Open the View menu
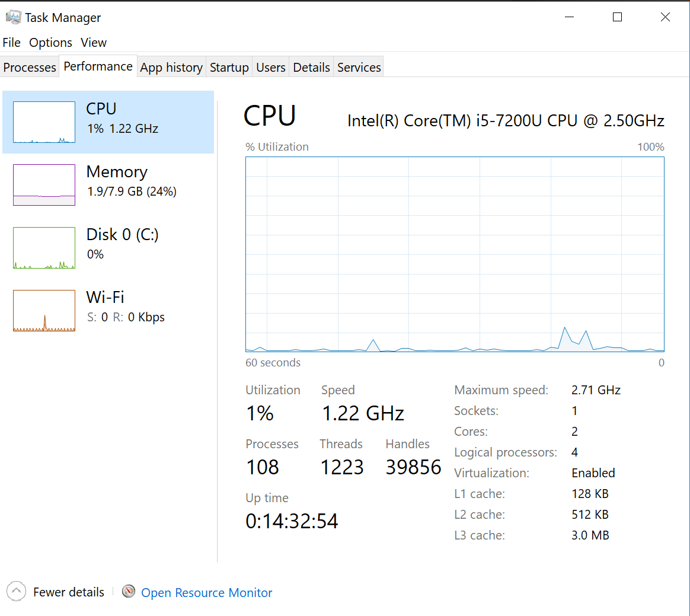 click(93, 42)
